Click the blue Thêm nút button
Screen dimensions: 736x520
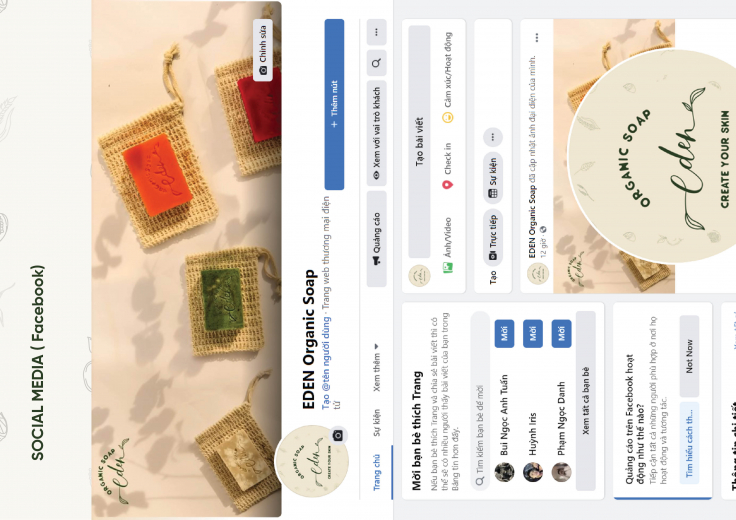(x=334, y=104)
